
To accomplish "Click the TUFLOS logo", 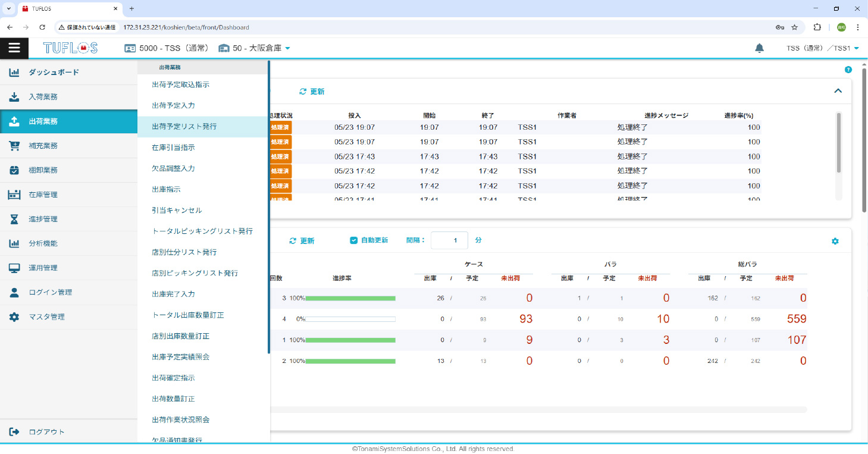I will click(x=70, y=48).
